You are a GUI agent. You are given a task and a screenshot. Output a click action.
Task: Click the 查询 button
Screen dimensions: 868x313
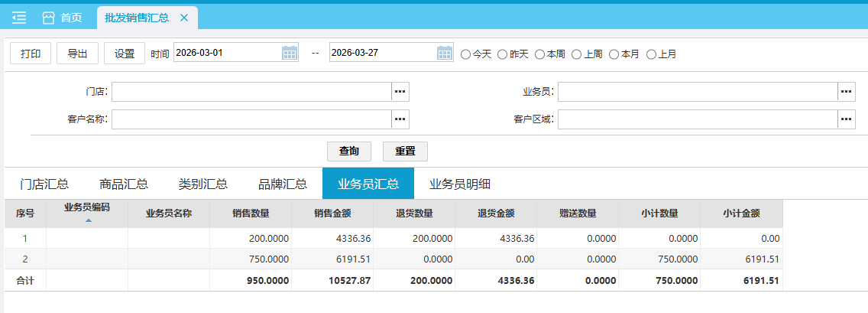tap(349, 152)
